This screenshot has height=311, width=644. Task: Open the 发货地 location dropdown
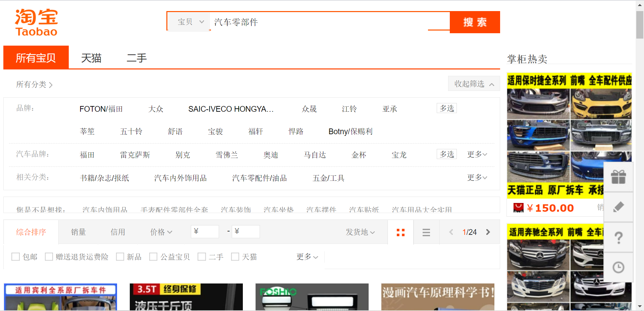[360, 232]
